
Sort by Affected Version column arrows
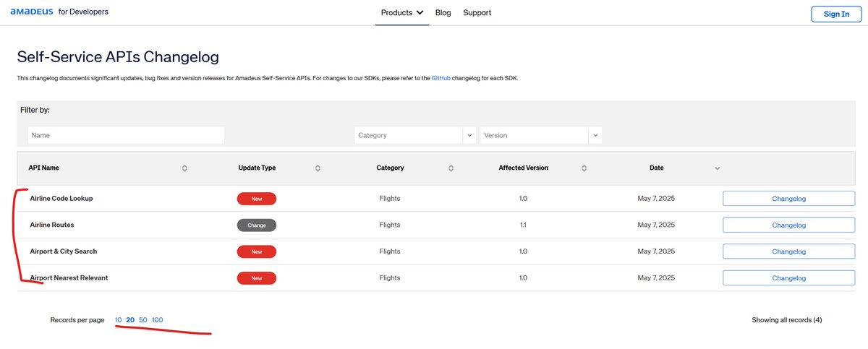(x=584, y=168)
